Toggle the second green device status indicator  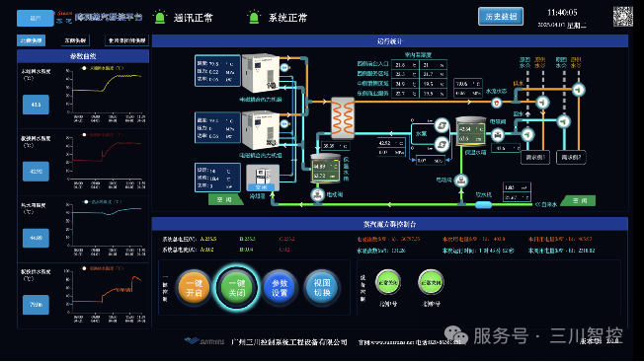coord(431,282)
